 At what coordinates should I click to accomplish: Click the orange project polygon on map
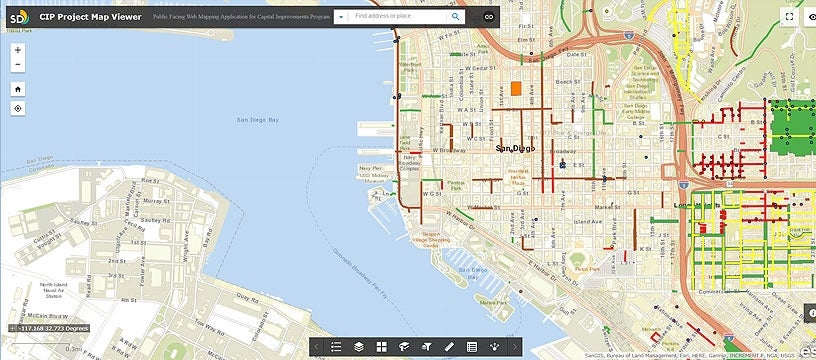(516, 88)
